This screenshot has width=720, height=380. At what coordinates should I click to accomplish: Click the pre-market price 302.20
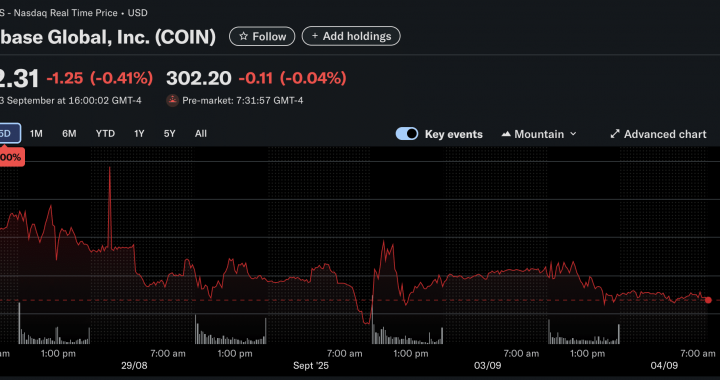199,78
